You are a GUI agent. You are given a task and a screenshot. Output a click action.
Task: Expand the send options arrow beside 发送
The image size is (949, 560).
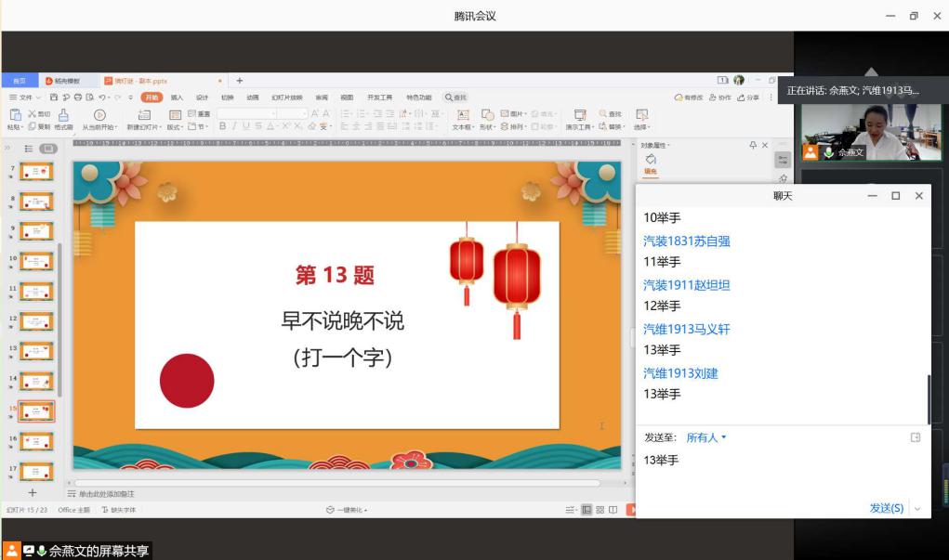tap(918, 509)
